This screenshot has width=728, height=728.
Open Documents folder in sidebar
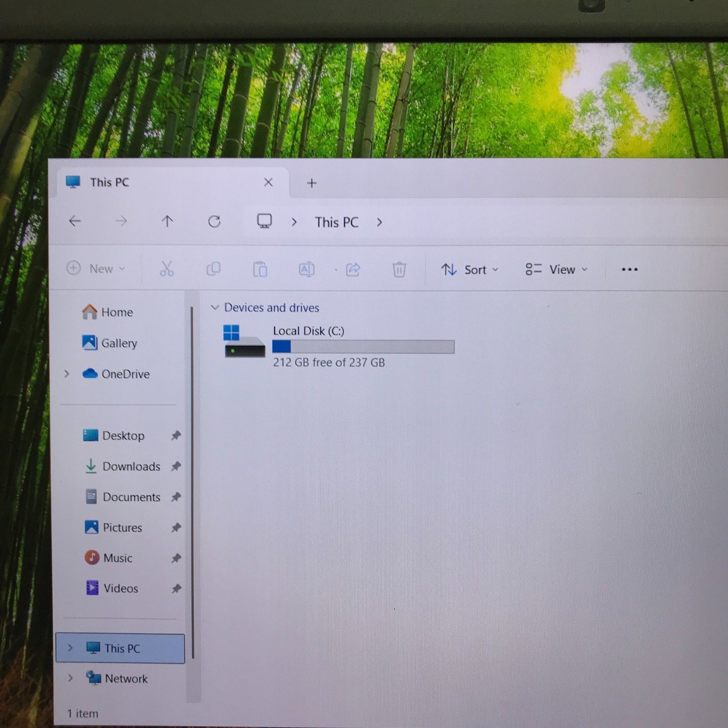point(122,496)
